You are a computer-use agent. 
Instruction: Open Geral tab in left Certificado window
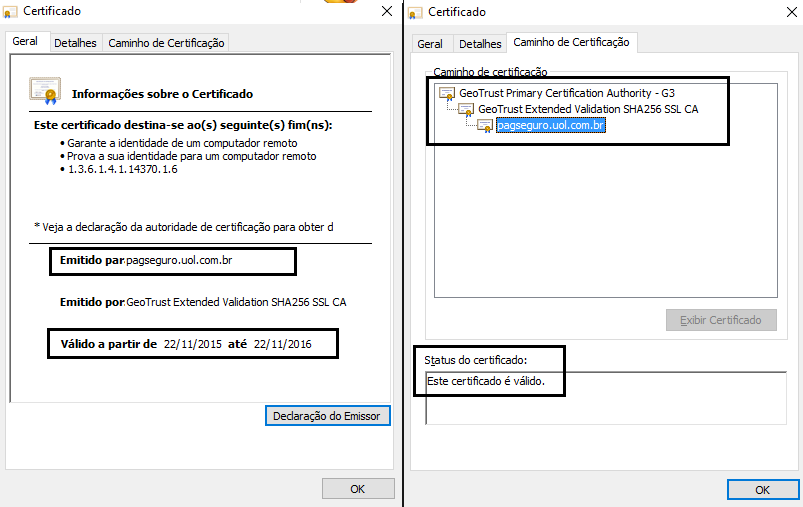[x=25, y=41]
